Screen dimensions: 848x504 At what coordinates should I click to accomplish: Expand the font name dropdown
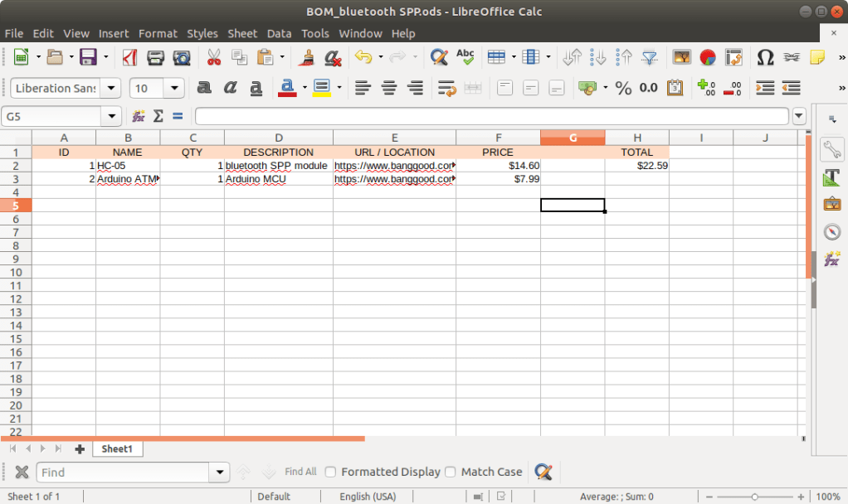pos(113,88)
